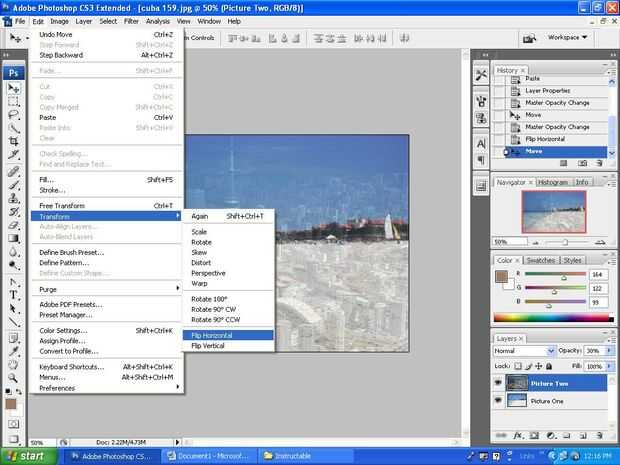
Task: Select the Zoom tool in the toolbox
Action: (x=13, y=378)
